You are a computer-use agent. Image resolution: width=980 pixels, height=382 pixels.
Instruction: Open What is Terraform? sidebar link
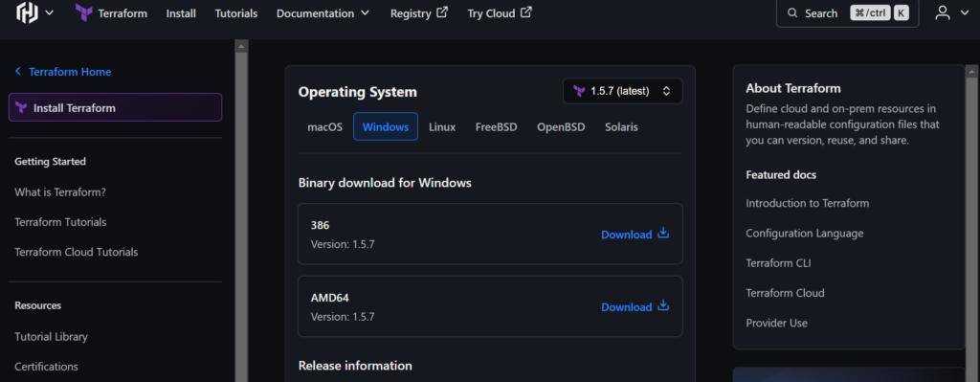point(60,191)
